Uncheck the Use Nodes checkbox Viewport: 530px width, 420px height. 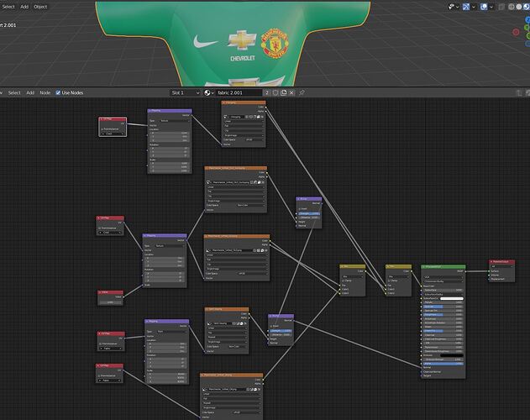pos(58,92)
